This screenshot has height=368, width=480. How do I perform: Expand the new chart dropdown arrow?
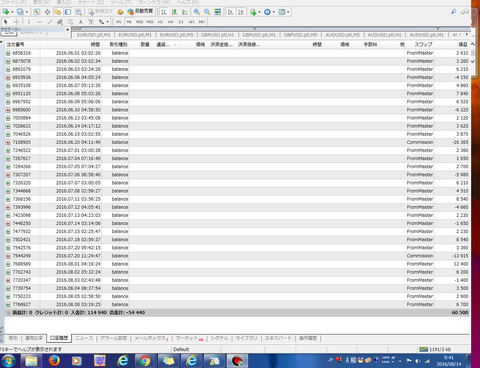coord(12,12)
